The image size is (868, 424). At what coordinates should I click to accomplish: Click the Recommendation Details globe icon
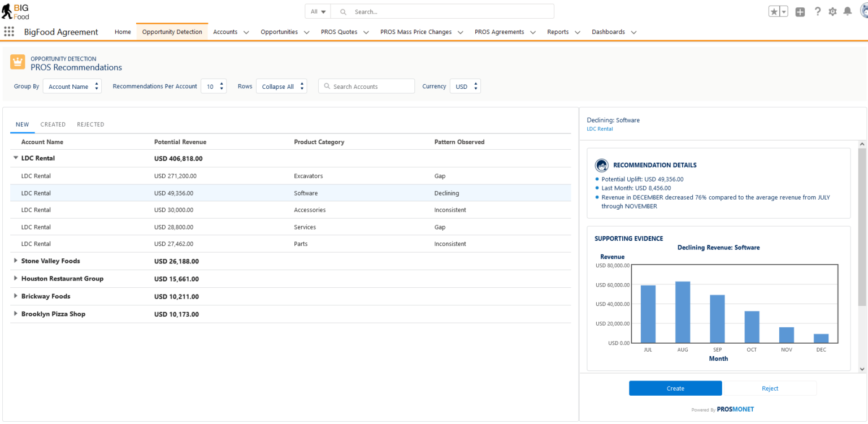(x=602, y=166)
